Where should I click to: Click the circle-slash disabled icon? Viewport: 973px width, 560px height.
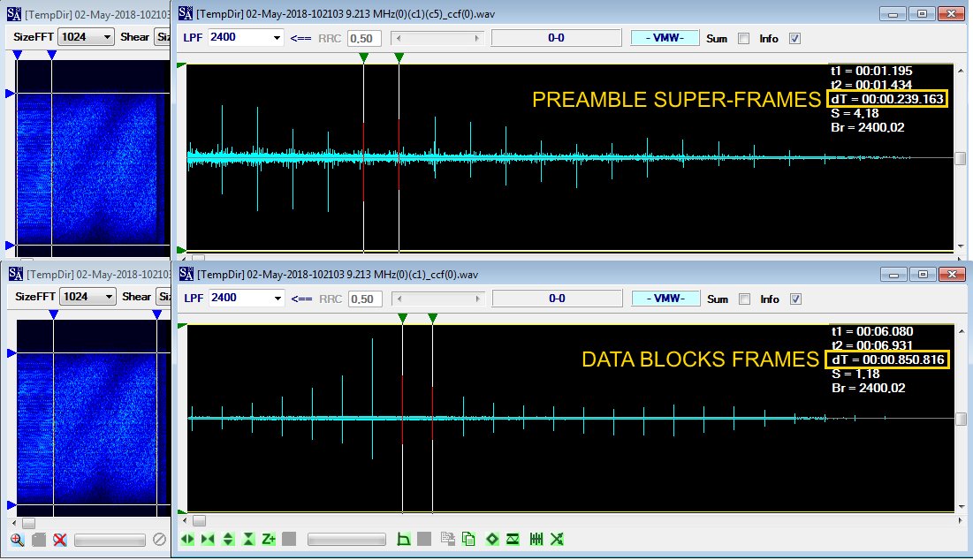(159, 540)
